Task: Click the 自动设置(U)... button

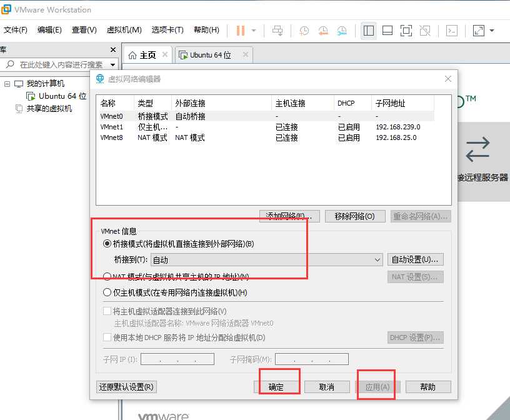Action: click(416, 259)
